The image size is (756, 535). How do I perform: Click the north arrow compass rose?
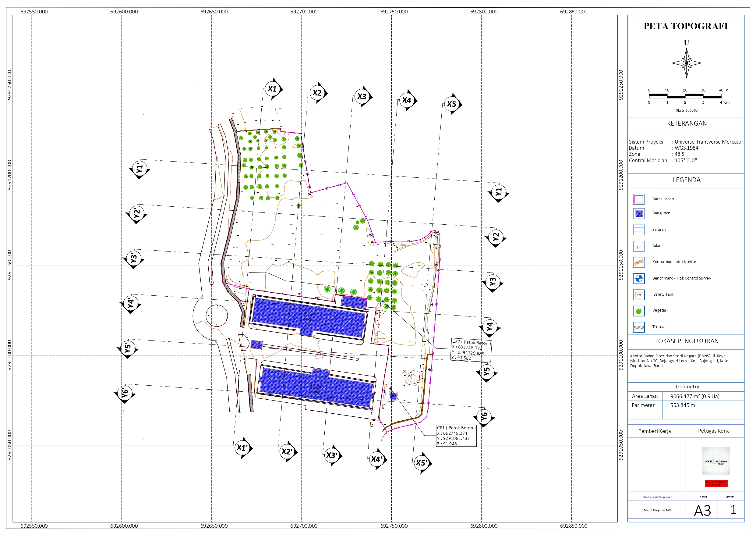(686, 63)
